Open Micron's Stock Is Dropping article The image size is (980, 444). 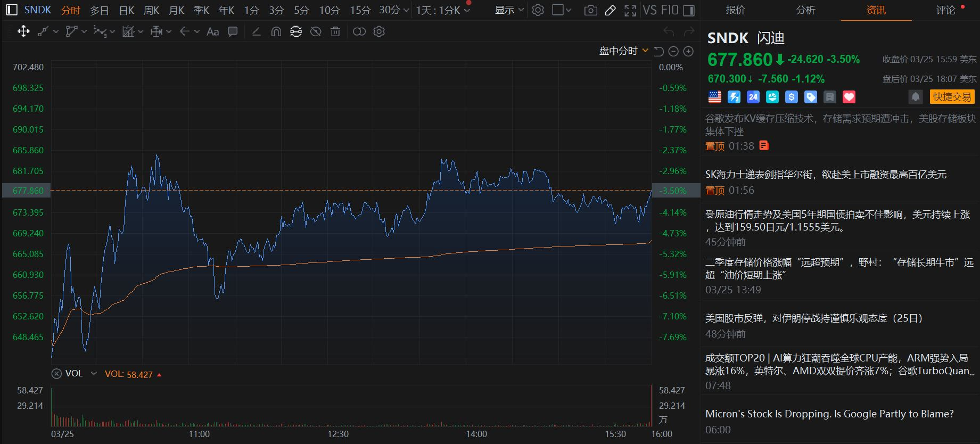click(829, 414)
